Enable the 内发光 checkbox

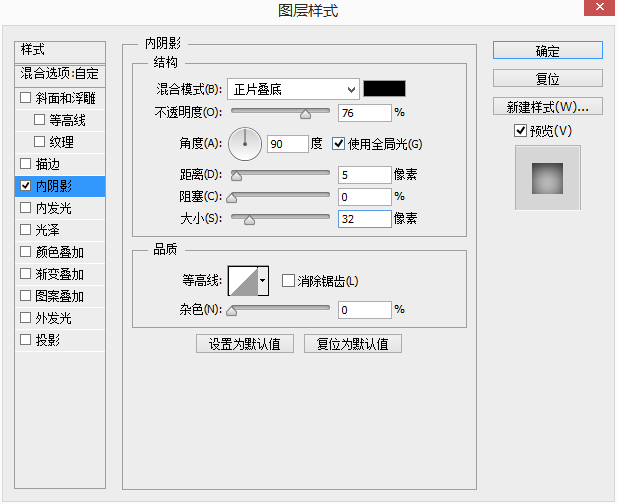(x=26, y=207)
